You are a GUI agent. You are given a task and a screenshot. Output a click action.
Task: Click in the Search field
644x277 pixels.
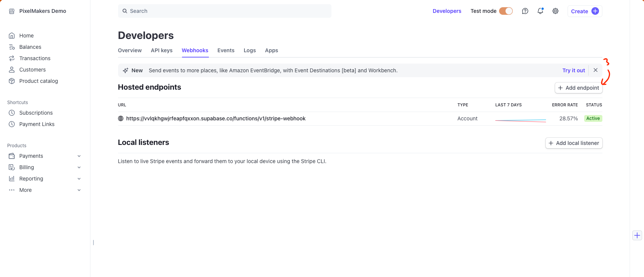pyautogui.click(x=225, y=11)
